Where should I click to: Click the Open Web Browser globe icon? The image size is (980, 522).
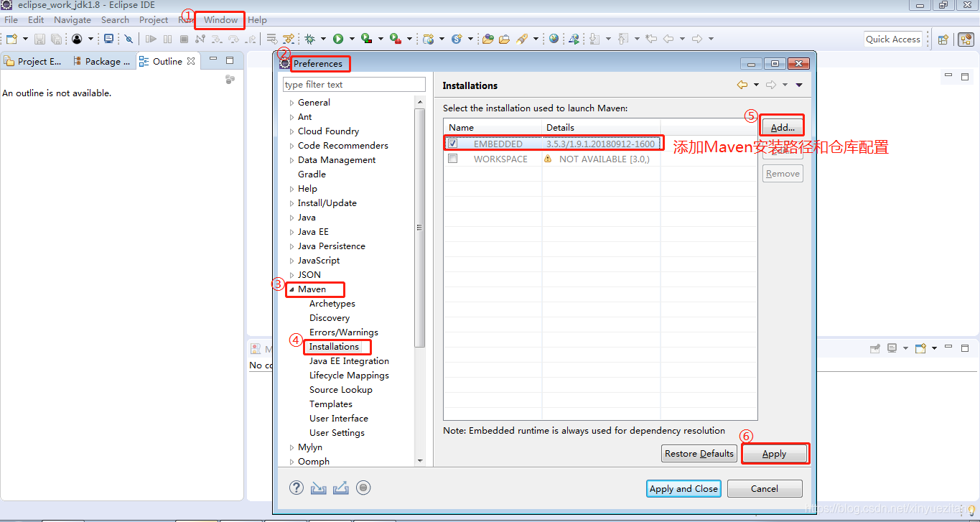(554, 39)
